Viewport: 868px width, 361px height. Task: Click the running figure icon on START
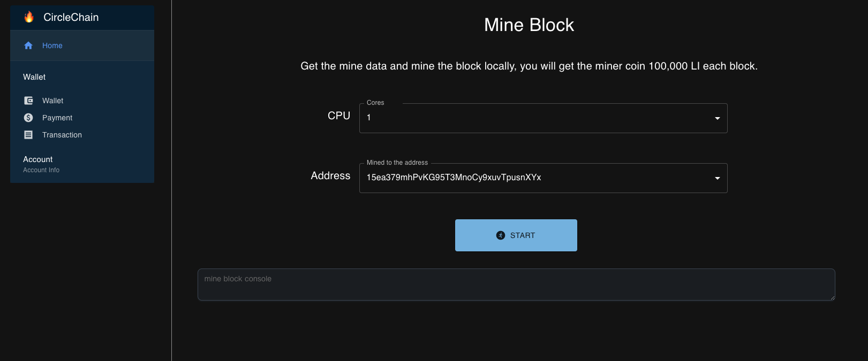501,235
